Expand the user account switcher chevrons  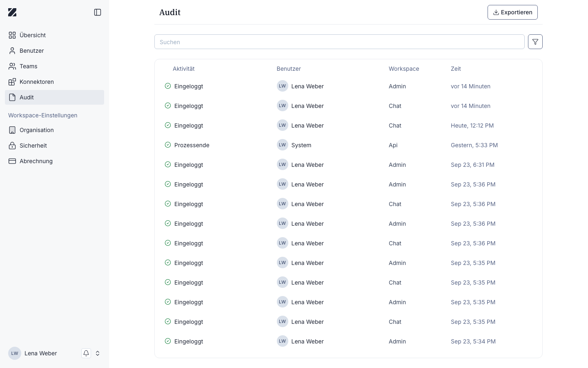tap(98, 353)
